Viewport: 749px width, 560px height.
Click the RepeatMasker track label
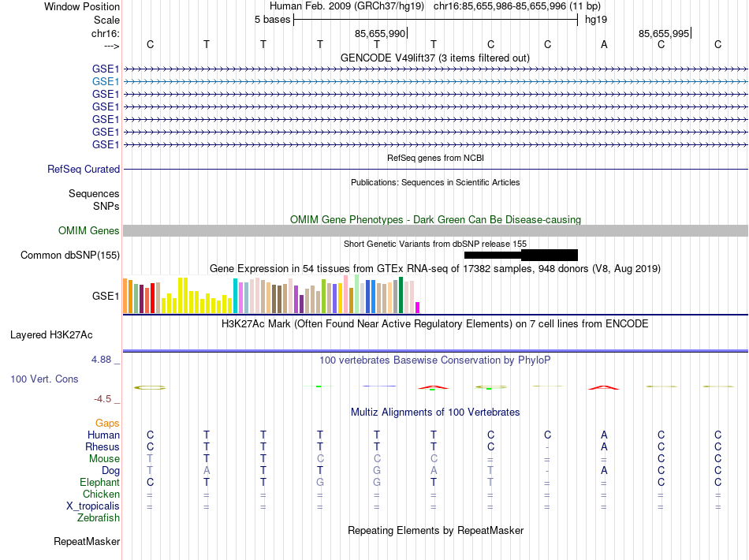pyautogui.click(x=87, y=541)
